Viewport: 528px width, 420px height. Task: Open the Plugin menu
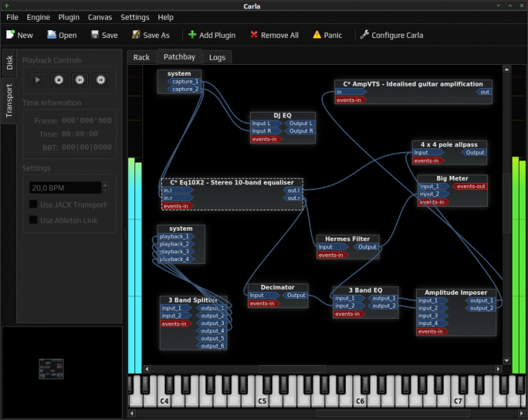(69, 17)
